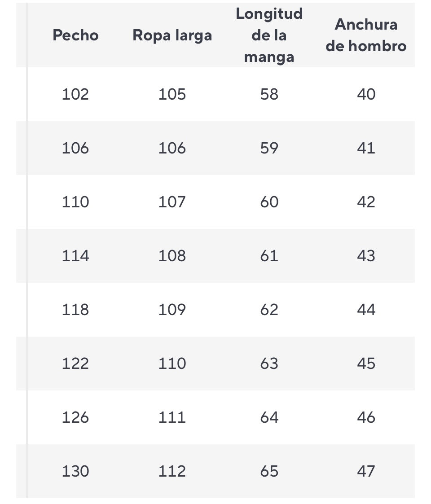Click shoulder width value 44
The width and height of the screenshot is (431, 504).
366,310
